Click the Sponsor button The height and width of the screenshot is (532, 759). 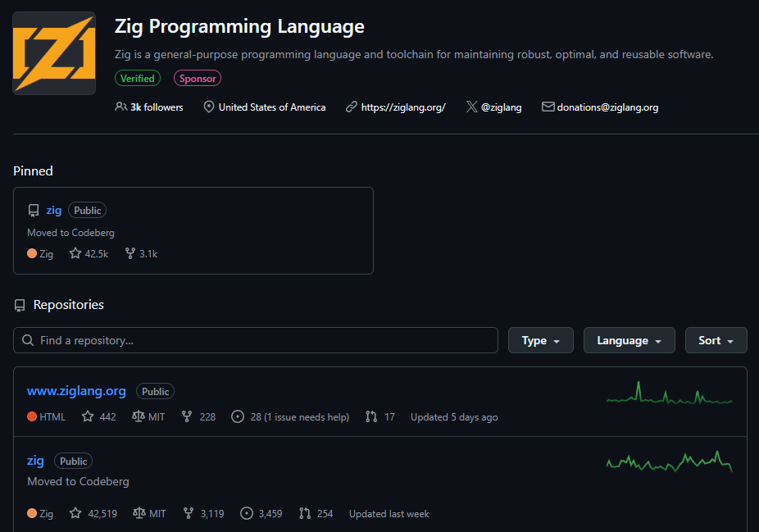(197, 78)
